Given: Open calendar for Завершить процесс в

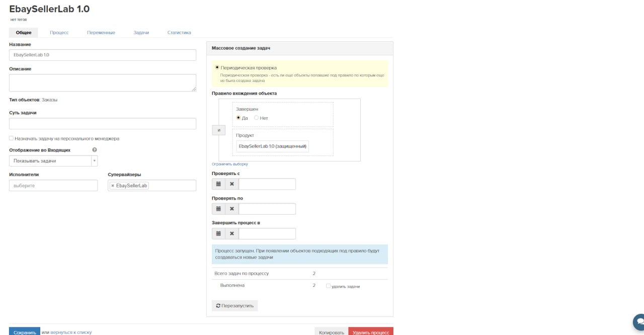Looking at the screenshot, I should click(x=218, y=233).
